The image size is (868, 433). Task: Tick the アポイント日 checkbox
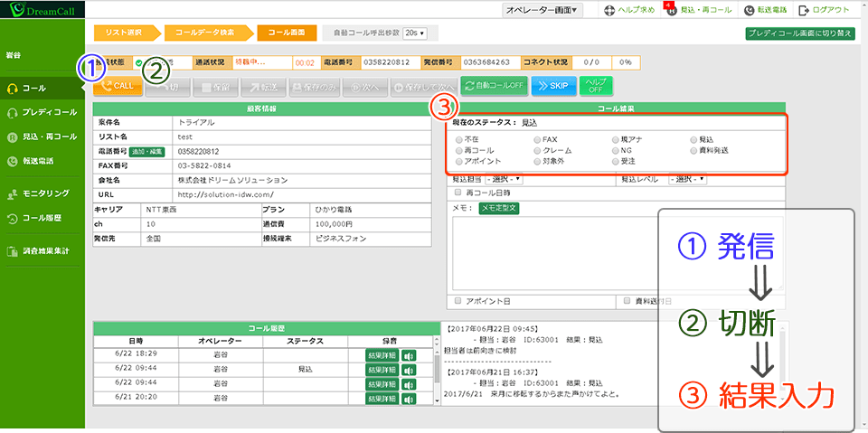[x=458, y=300]
